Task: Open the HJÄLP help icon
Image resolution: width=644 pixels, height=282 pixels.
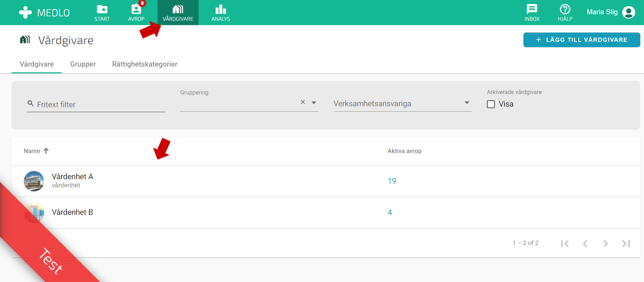Action: coord(565,13)
